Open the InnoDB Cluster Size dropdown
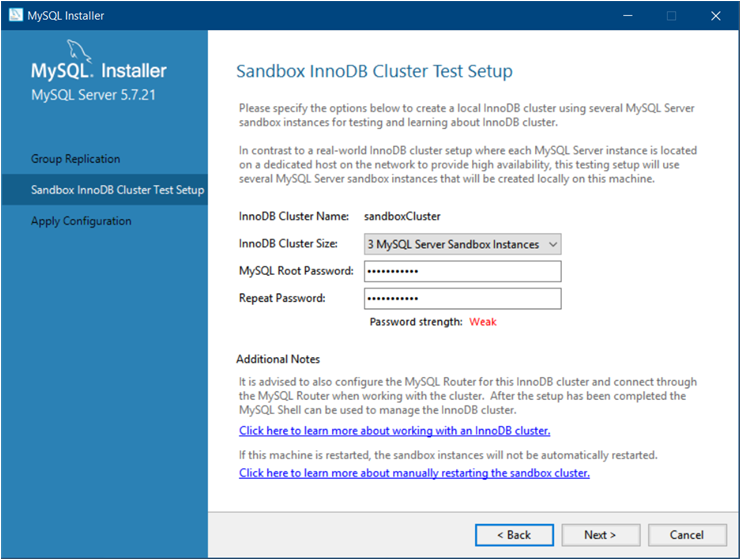 [460, 244]
